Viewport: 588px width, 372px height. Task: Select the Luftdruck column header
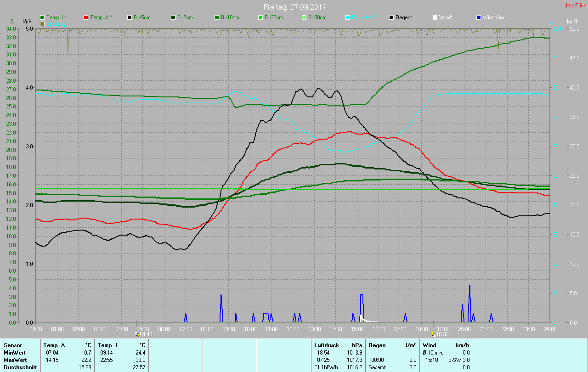tap(327, 345)
